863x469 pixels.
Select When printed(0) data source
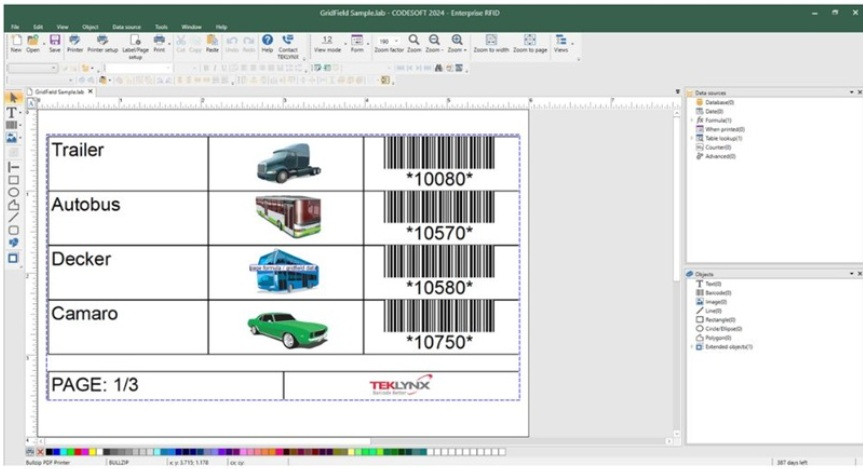(720, 129)
